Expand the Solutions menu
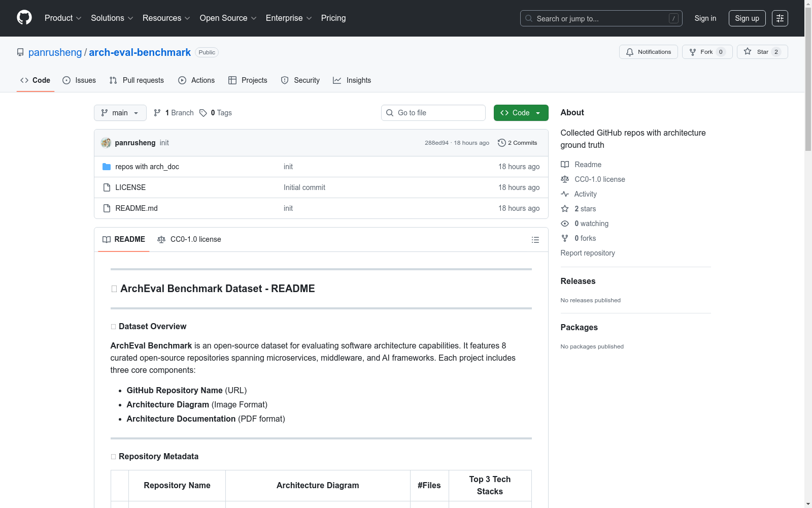Screen dimensions: 812x508 [112, 18]
